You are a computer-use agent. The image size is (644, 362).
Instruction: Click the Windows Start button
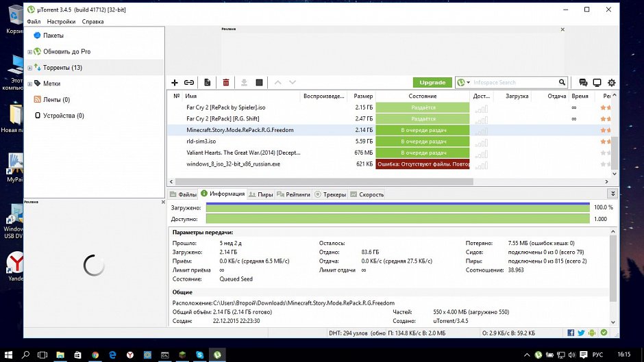pyautogui.click(x=8, y=354)
